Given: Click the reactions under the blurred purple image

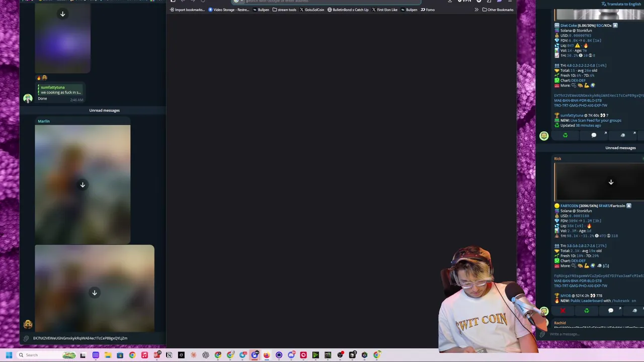Looking at the screenshot, I should coord(41,78).
